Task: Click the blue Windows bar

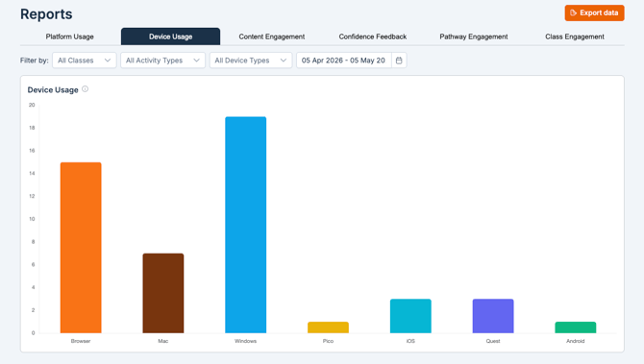Action: click(246, 225)
